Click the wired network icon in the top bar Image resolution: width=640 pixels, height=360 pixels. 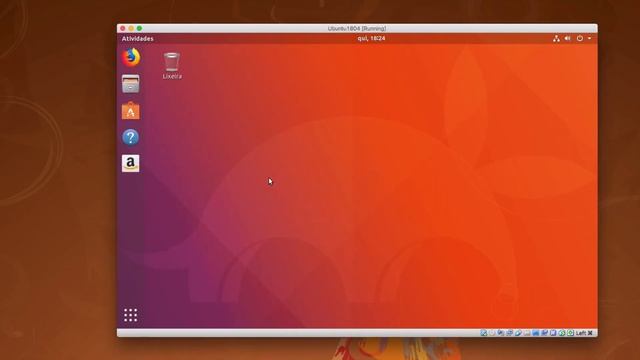click(x=556, y=38)
